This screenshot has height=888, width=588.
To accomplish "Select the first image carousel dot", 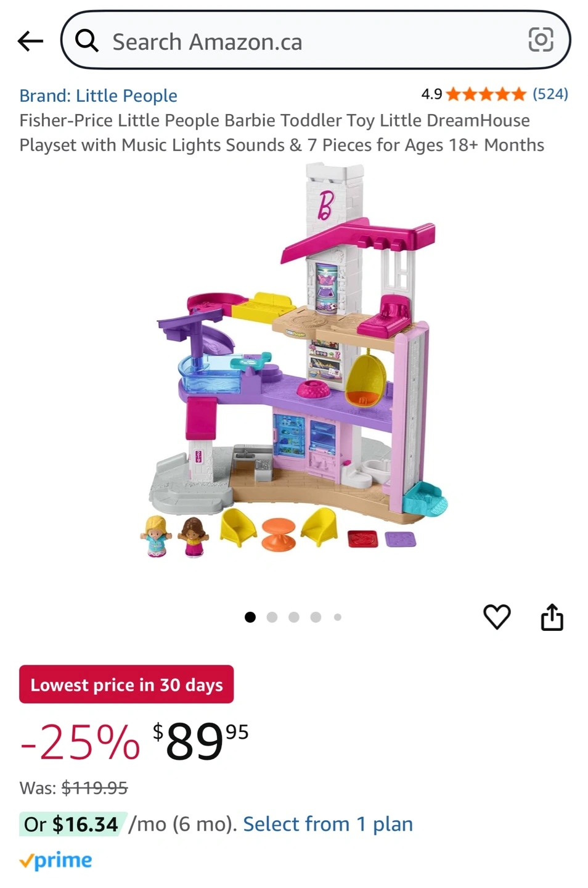I will 250,617.
